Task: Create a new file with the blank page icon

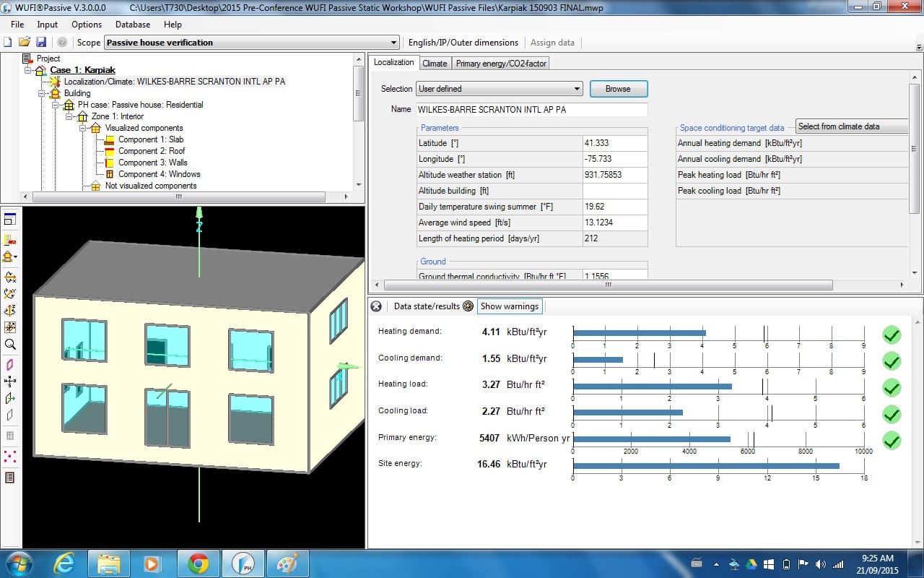Action: [x=9, y=43]
